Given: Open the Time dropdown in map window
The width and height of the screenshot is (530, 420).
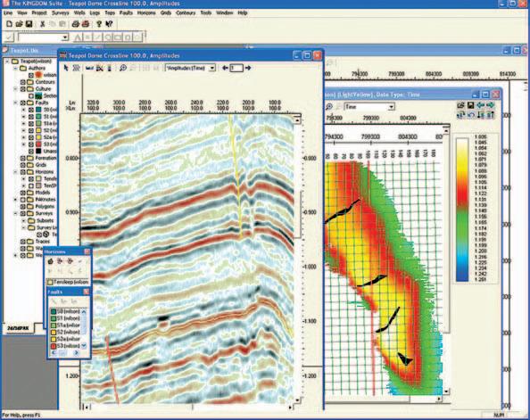Looking at the screenshot, I should tap(391, 107).
